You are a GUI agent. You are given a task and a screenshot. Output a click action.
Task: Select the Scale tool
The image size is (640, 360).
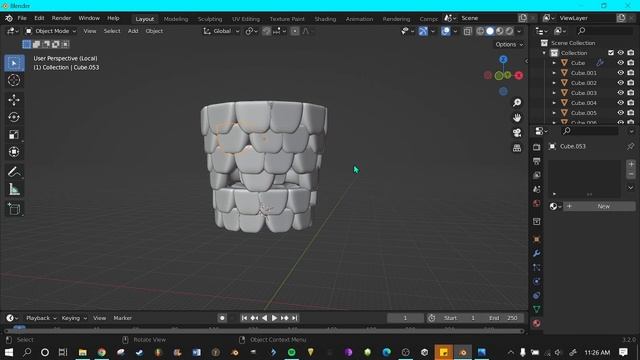coord(14,134)
